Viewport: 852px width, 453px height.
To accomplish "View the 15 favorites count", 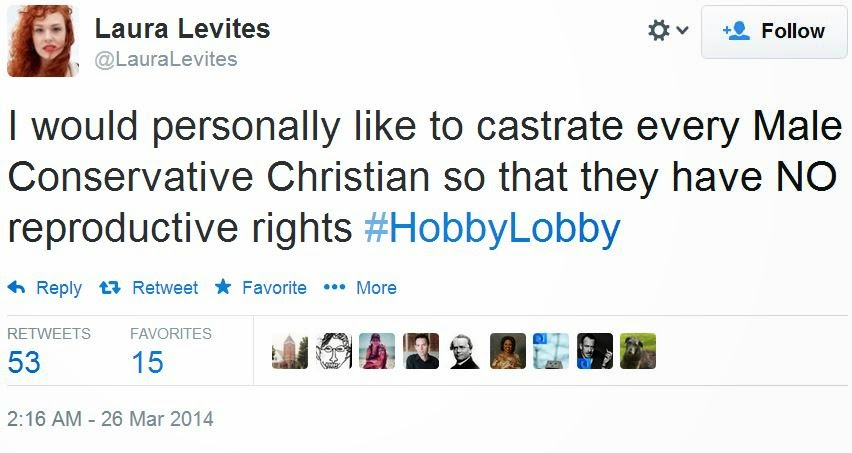I will pos(147,362).
